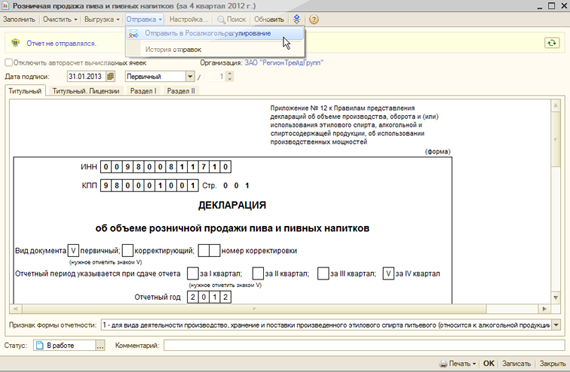Viewport: 570px width, 372px height.
Task: Open calendar picker next to signing date
Action: point(111,76)
